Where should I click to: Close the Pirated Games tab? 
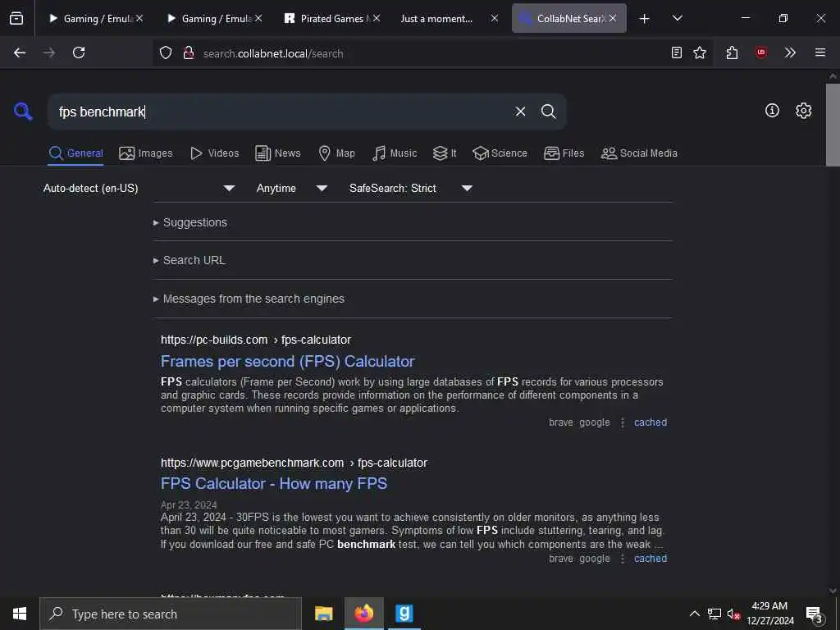377,18
